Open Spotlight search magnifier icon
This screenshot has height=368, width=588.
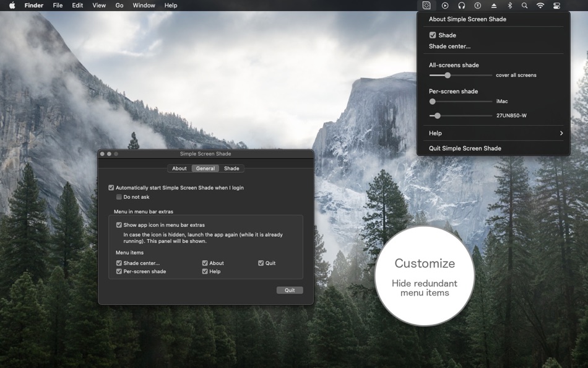coord(525,5)
